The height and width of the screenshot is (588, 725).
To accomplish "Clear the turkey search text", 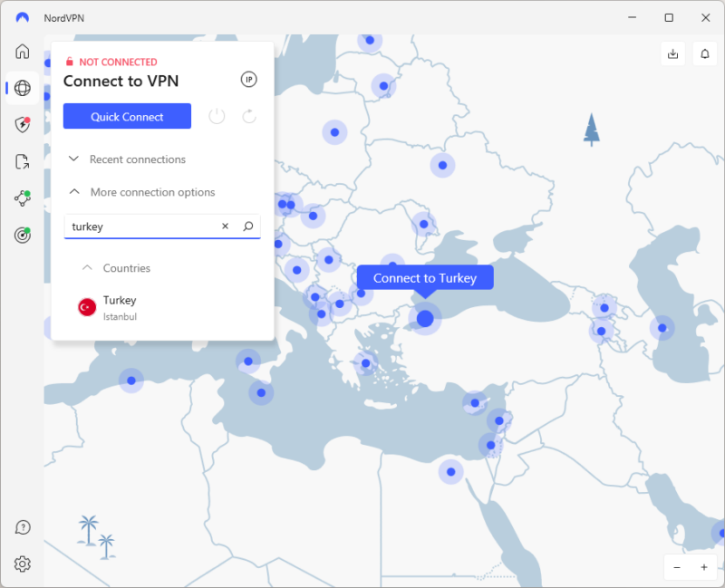I will (x=225, y=227).
